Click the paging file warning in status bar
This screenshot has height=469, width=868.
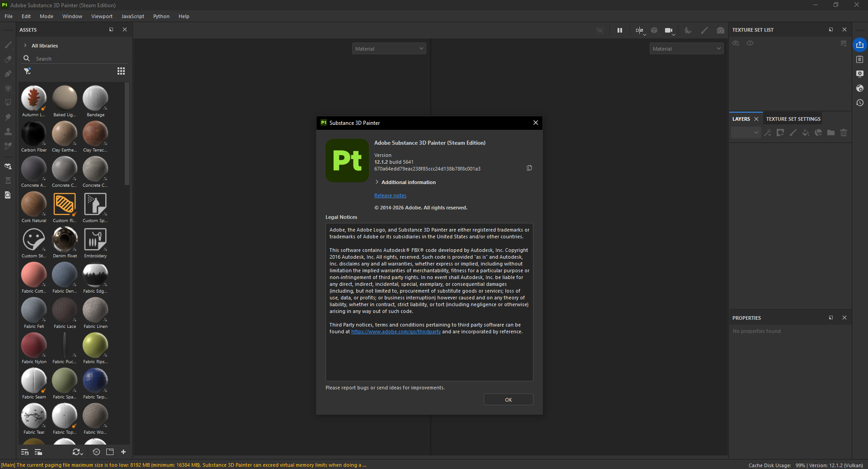(x=184, y=465)
